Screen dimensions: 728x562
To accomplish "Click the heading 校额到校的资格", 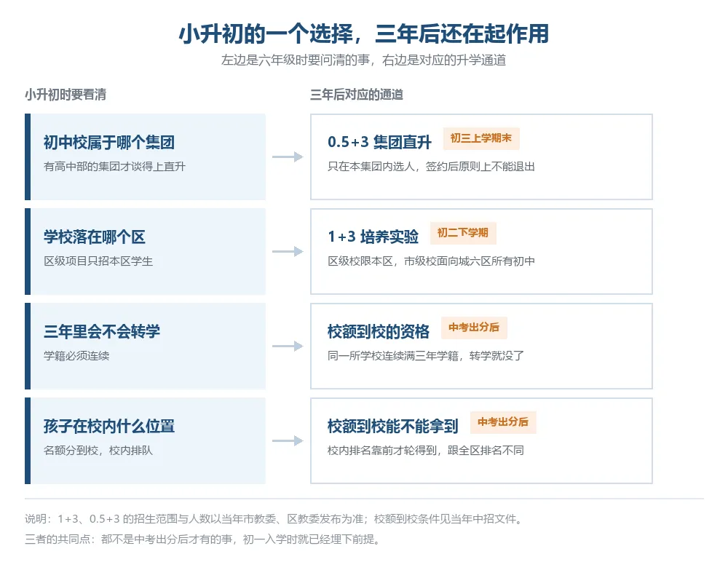I will click(x=379, y=332).
